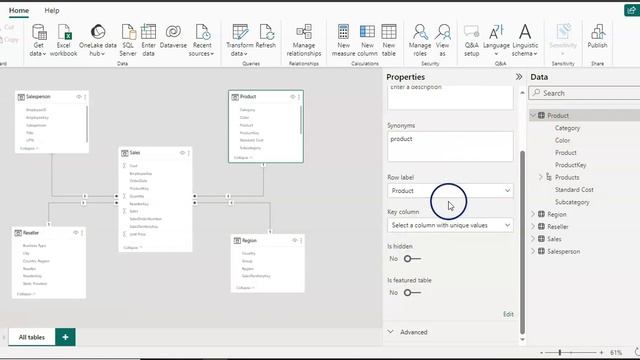Import an Excel workbook

[63, 40]
